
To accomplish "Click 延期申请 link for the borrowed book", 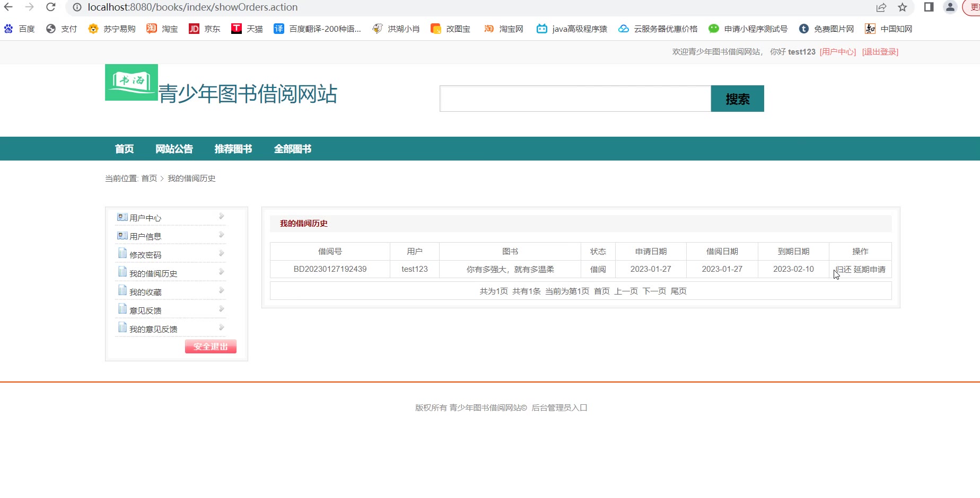I will pyautogui.click(x=870, y=269).
